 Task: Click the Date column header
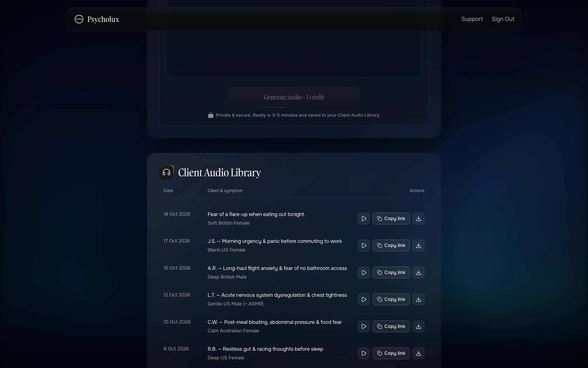coord(168,191)
